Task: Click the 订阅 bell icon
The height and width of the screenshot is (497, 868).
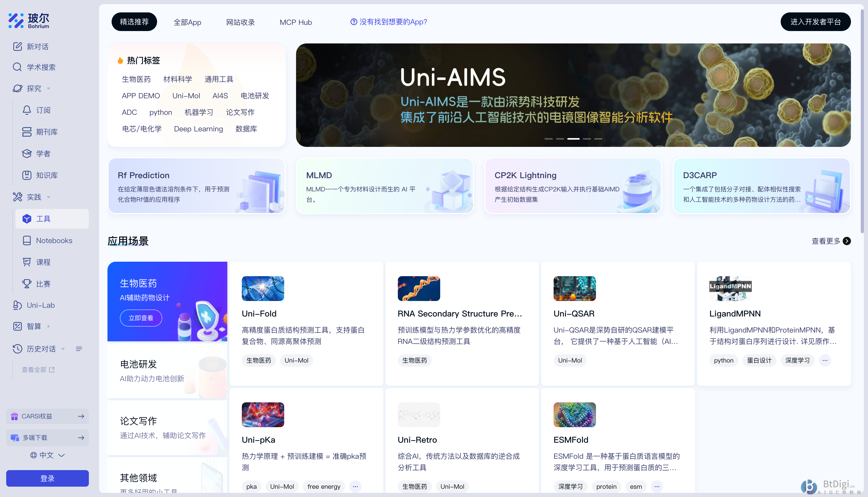Action: point(27,110)
